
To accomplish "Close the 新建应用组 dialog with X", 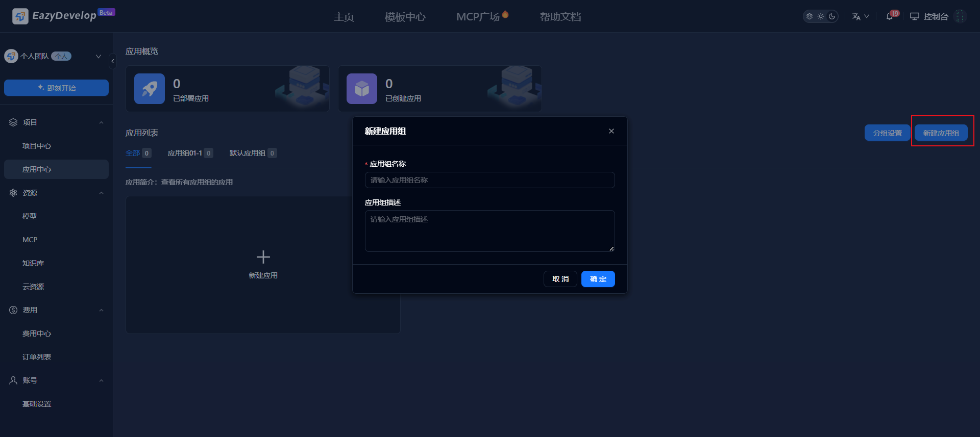I will tap(611, 131).
